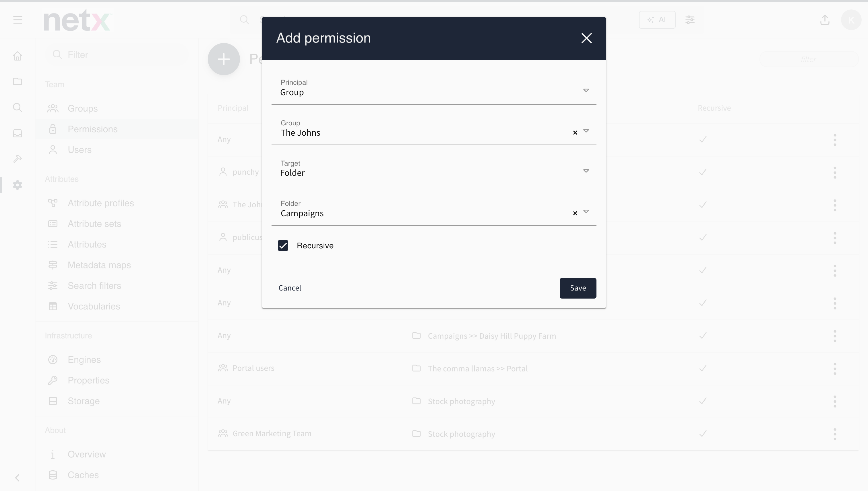Open the Group selection dropdown arrow
868x491 pixels.
(586, 131)
